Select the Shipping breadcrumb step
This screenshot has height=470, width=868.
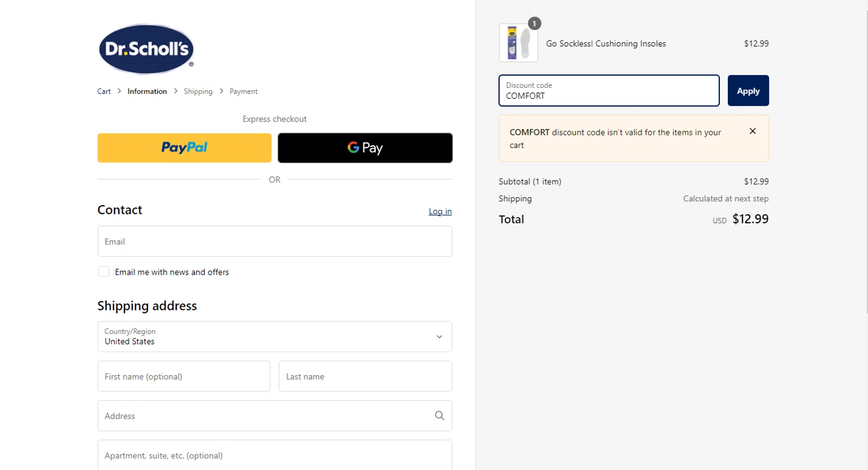198,91
